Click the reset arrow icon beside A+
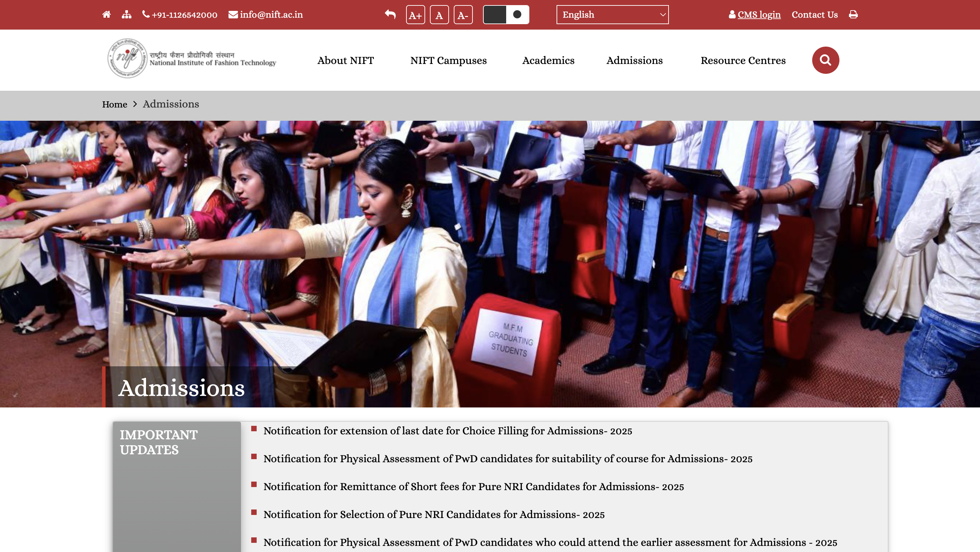Viewport: 980px width, 552px height. (x=390, y=14)
